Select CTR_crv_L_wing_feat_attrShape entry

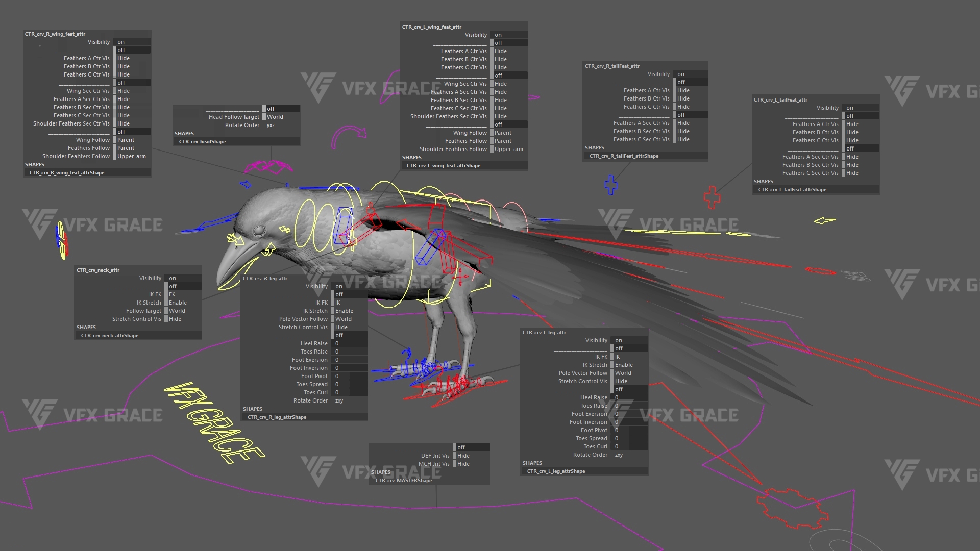pos(465,165)
